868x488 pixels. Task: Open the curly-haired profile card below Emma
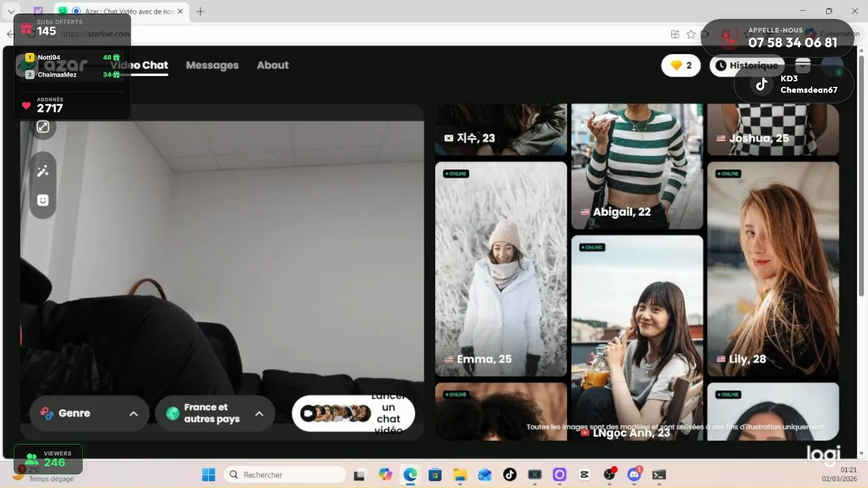pyautogui.click(x=501, y=411)
